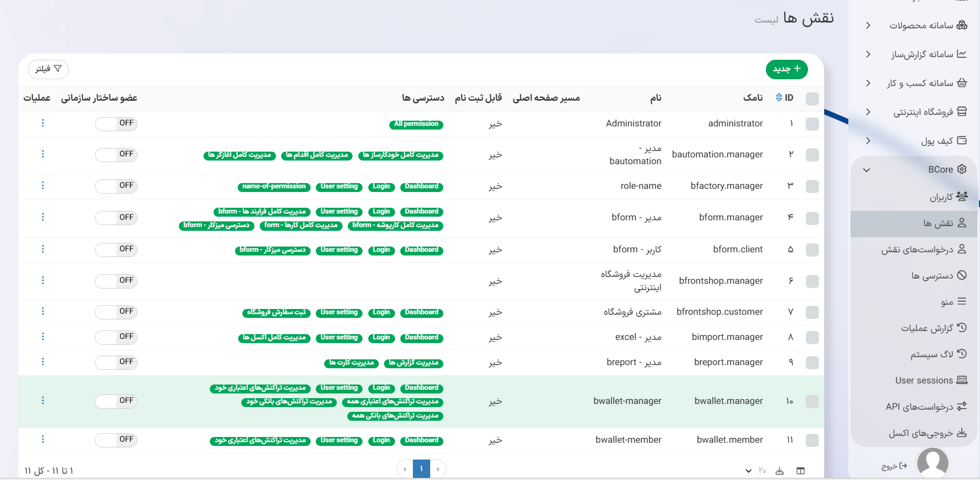This screenshot has width=980, height=480.
Task: Click the user avatar picture
Action: coord(932,463)
